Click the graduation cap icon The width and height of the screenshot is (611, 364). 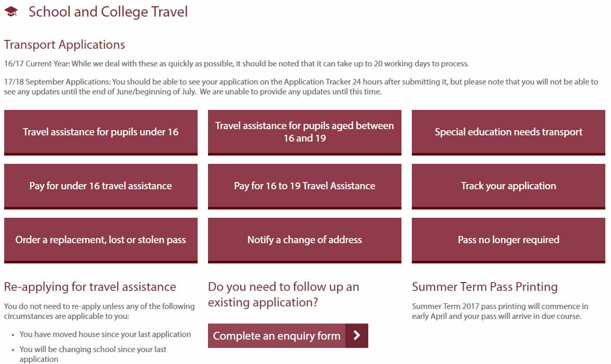click(11, 12)
